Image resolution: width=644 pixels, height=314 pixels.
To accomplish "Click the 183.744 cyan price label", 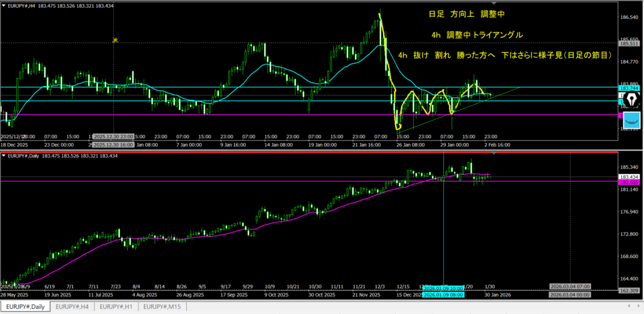I will point(630,88).
